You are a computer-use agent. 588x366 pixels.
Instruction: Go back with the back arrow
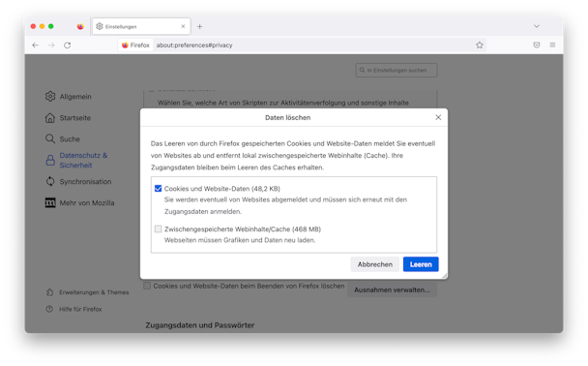click(35, 46)
